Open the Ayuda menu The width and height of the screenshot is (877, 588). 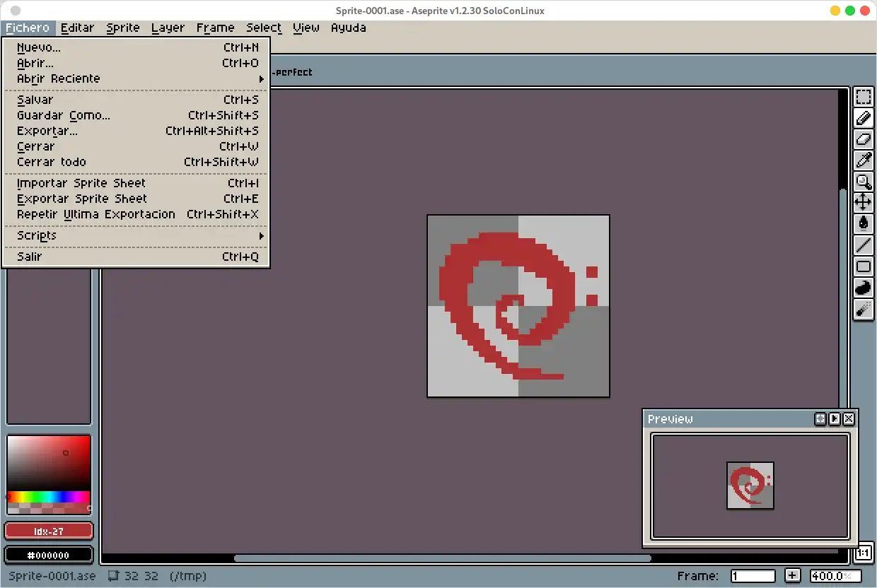pos(349,28)
